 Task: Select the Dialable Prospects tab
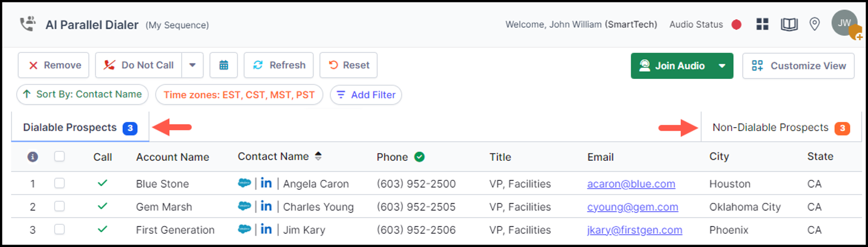click(80, 128)
